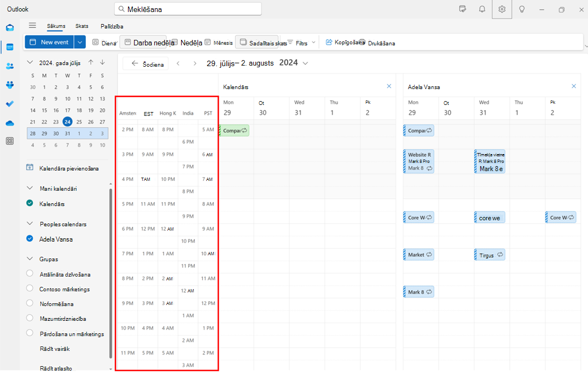Click the Šodiena button
The image size is (588, 382).
click(x=145, y=64)
